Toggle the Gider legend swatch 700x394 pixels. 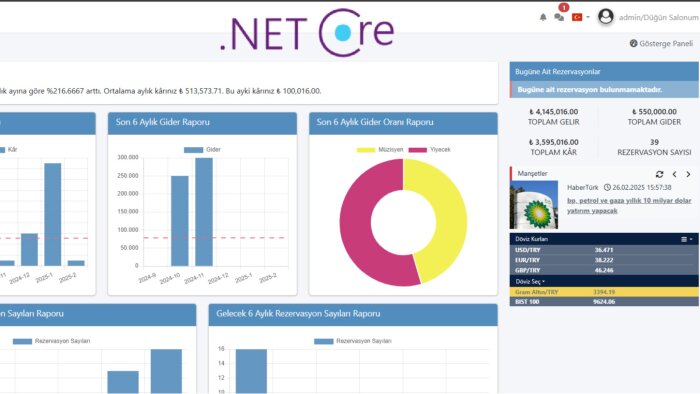point(193,150)
